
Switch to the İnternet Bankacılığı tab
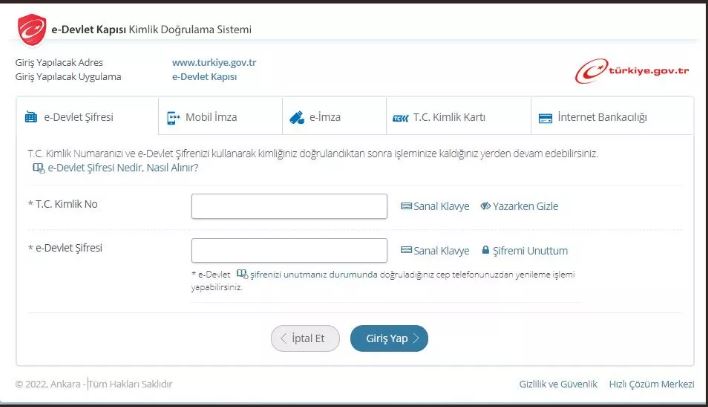(x=601, y=117)
